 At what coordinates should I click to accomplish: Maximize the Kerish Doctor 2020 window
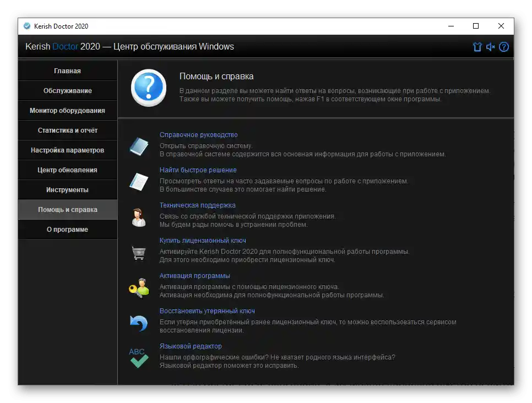pos(476,26)
